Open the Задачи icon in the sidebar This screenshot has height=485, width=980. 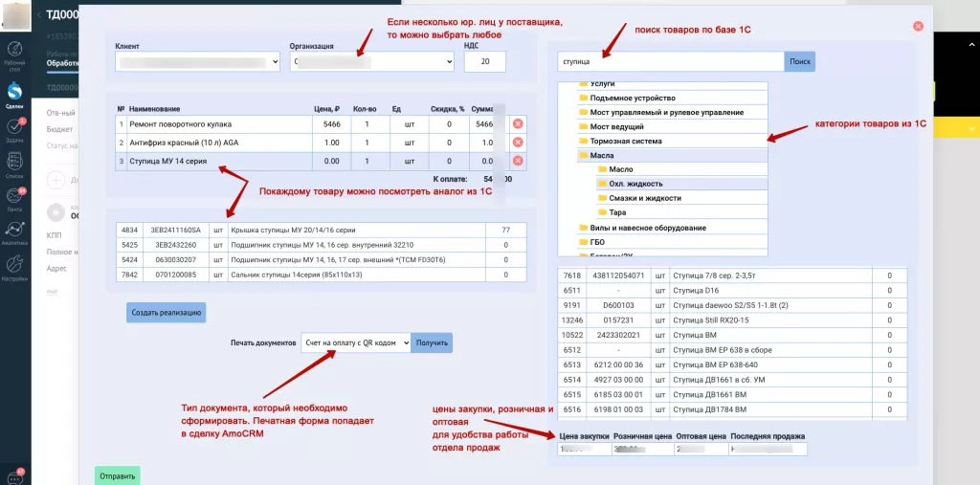[x=14, y=130]
